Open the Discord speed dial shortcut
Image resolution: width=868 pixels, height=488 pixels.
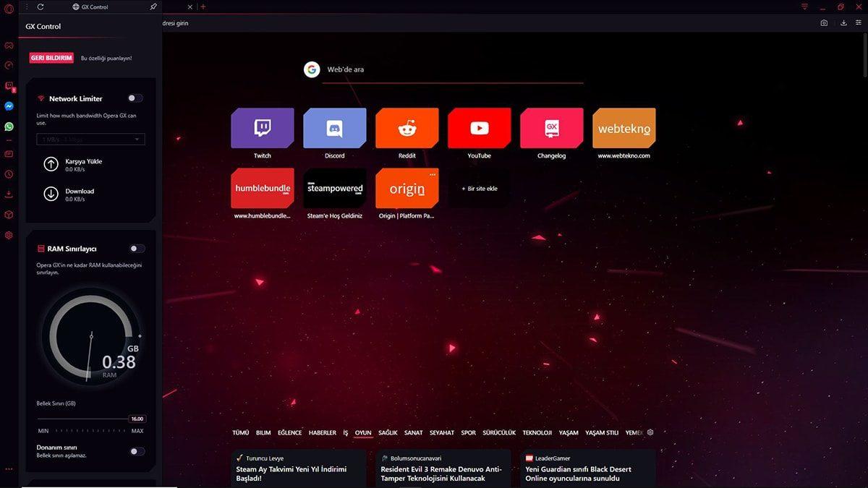[x=334, y=129]
